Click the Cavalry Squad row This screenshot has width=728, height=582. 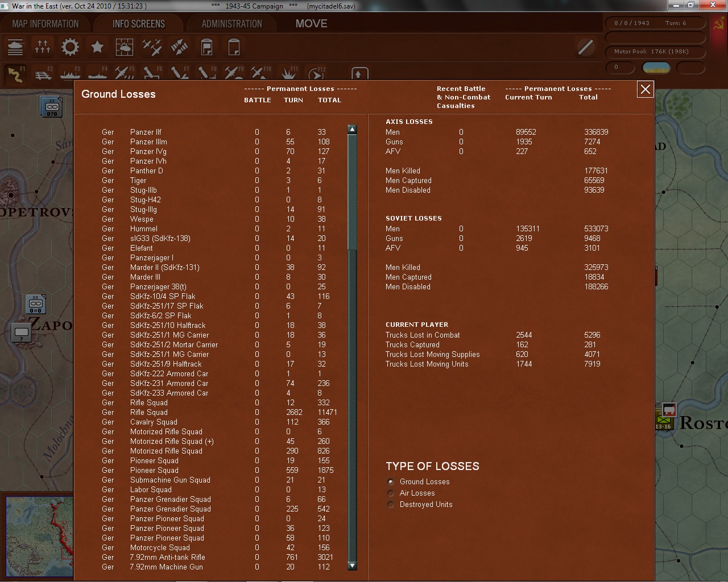click(x=221, y=422)
